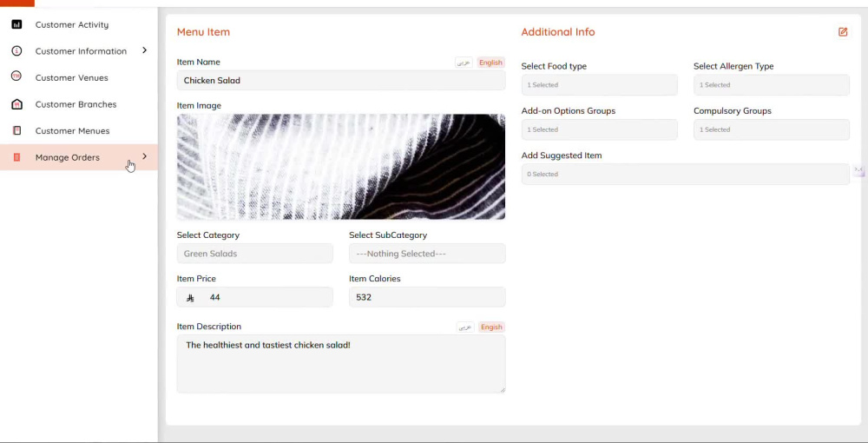The image size is (868, 443).
Task: Click the Item Name field with Chicken Salad
Action: pyautogui.click(x=341, y=80)
